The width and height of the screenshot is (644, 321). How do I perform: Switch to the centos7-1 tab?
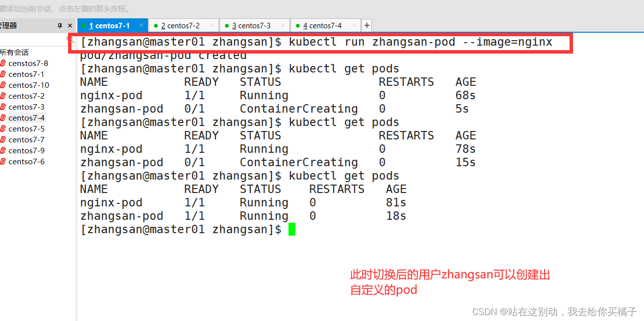pyautogui.click(x=113, y=25)
